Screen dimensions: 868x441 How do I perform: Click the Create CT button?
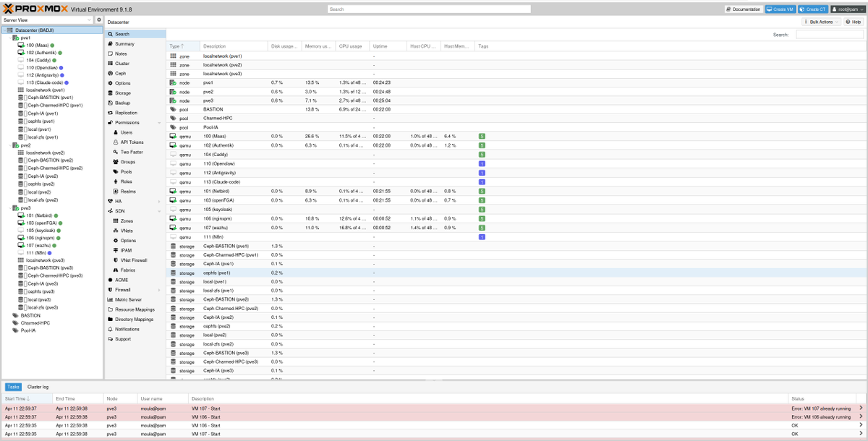click(x=813, y=9)
